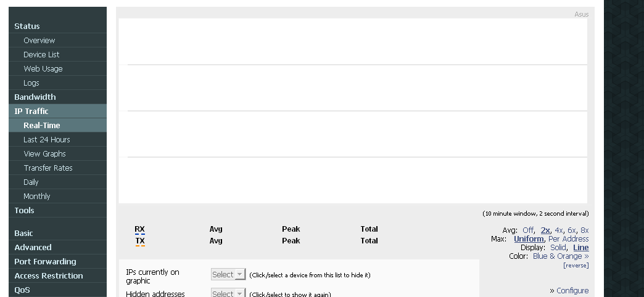
Task: Open the Configure link
Action: pyautogui.click(x=572, y=290)
